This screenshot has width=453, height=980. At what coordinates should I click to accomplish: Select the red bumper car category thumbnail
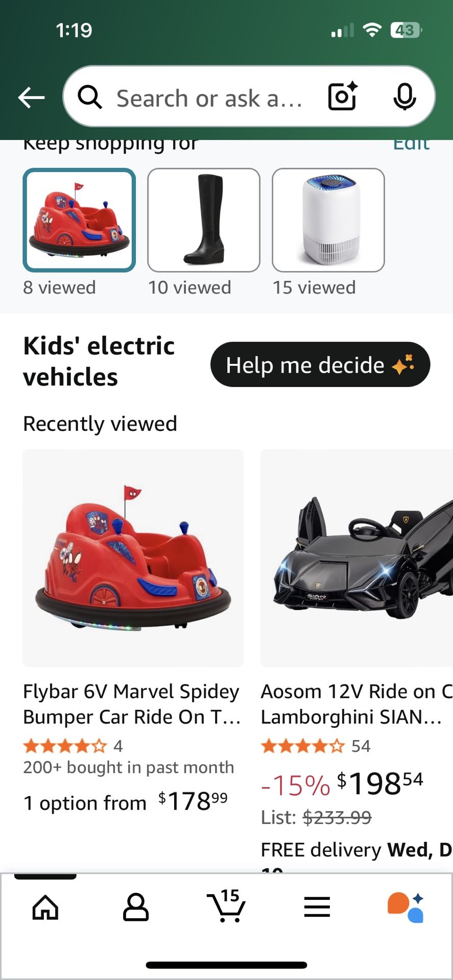(x=79, y=220)
